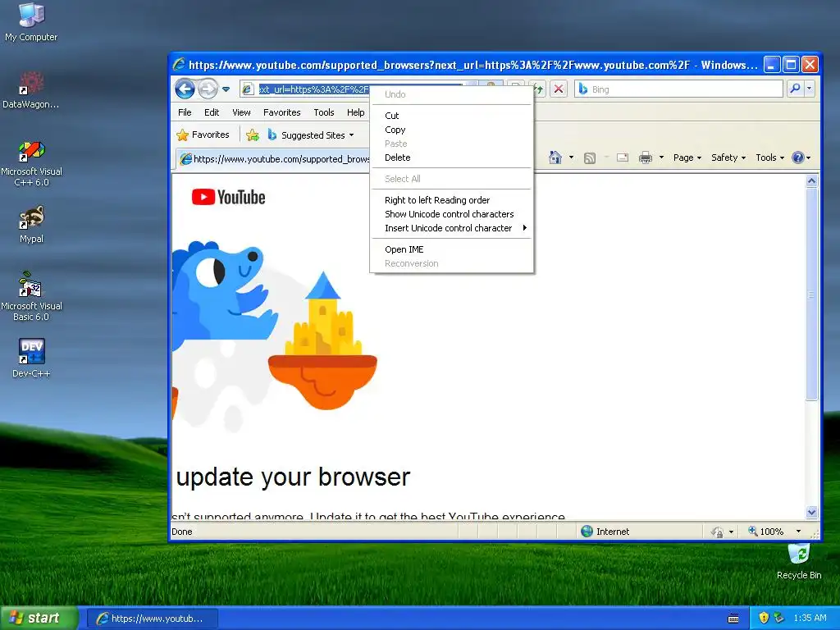Click the Start button

(x=39, y=619)
